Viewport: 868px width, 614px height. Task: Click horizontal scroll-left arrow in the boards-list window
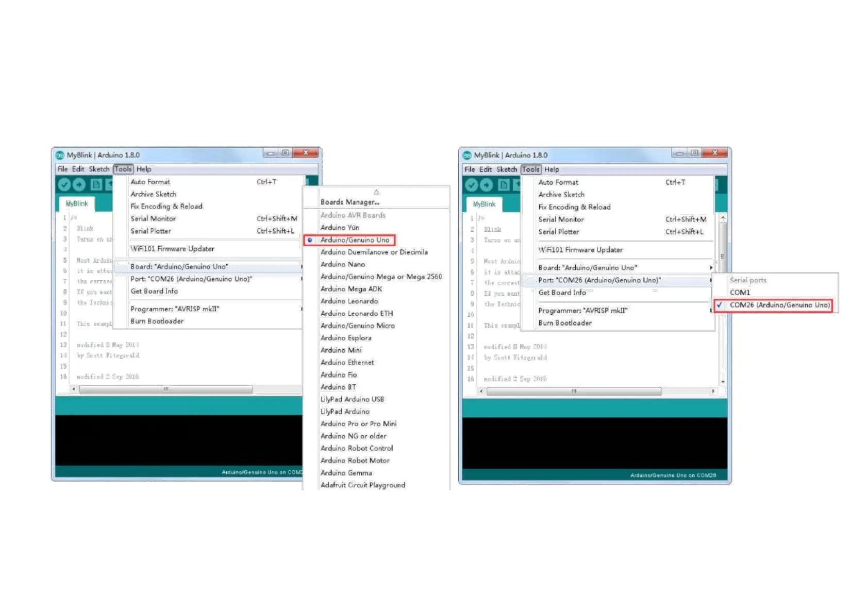tap(74, 389)
